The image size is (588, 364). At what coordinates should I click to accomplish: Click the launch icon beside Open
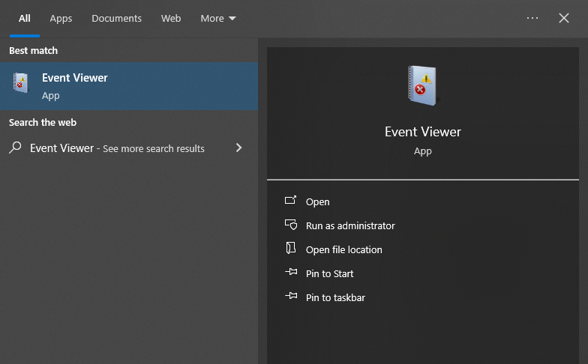pyautogui.click(x=291, y=201)
